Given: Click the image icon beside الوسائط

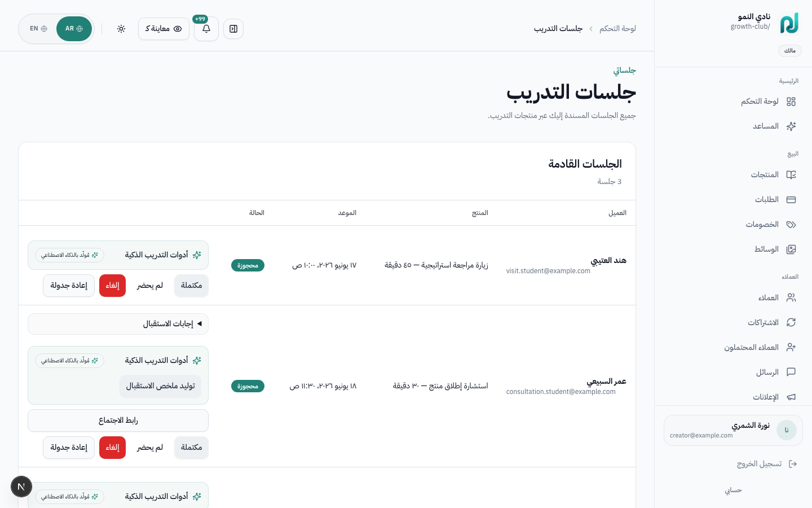Looking at the screenshot, I should [791, 249].
